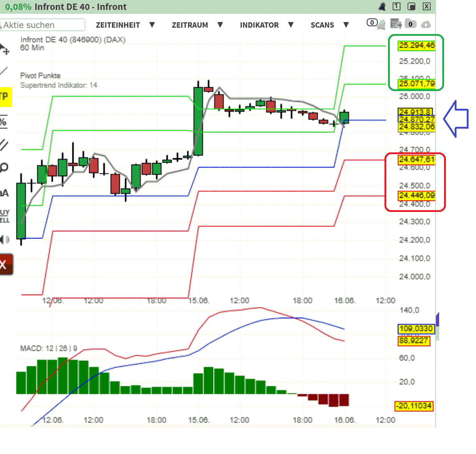This screenshot has height=454, width=476.
Task: Click in the Aktie suchen search field
Action: pyautogui.click(x=42, y=25)
